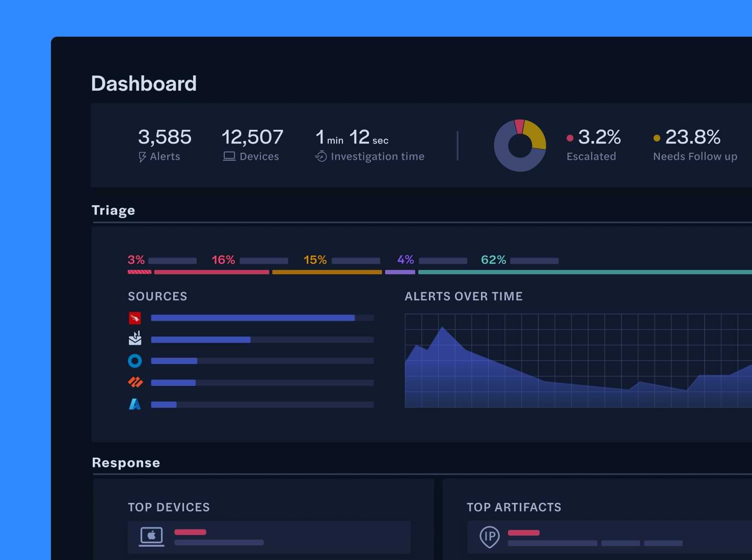Viewport: 752px width, 560px height.
Task: Click the escalation donut chart
Action: coord(520,146)
